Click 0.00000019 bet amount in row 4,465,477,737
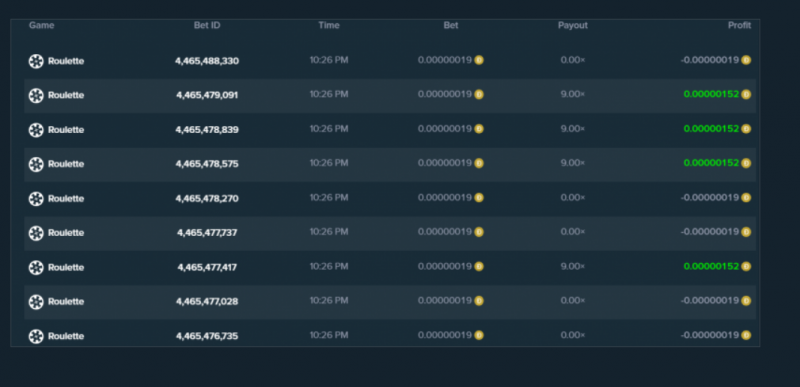Image resolution: width=800 pixels, height=387 pixels. pyautogui.click(x=445, y=232)
